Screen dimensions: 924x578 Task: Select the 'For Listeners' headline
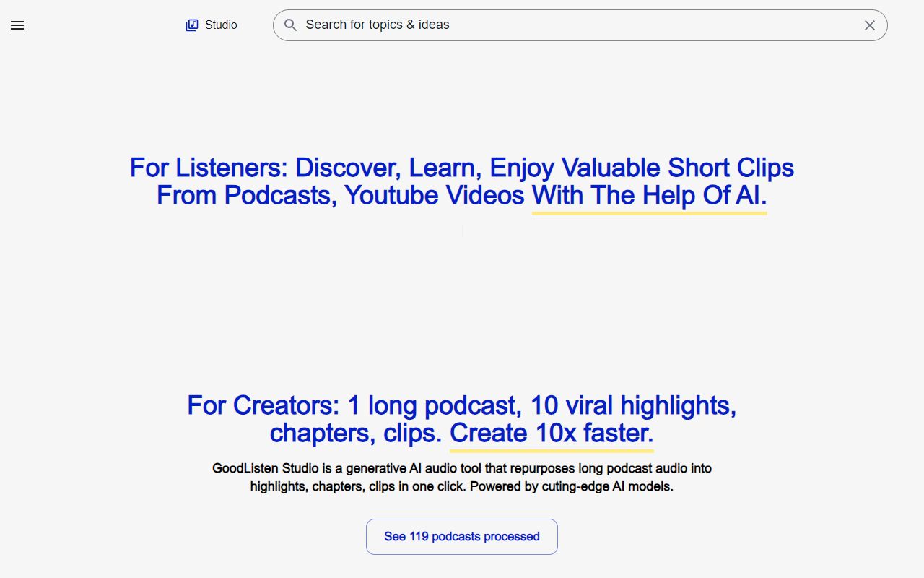(x=461, y=181)
